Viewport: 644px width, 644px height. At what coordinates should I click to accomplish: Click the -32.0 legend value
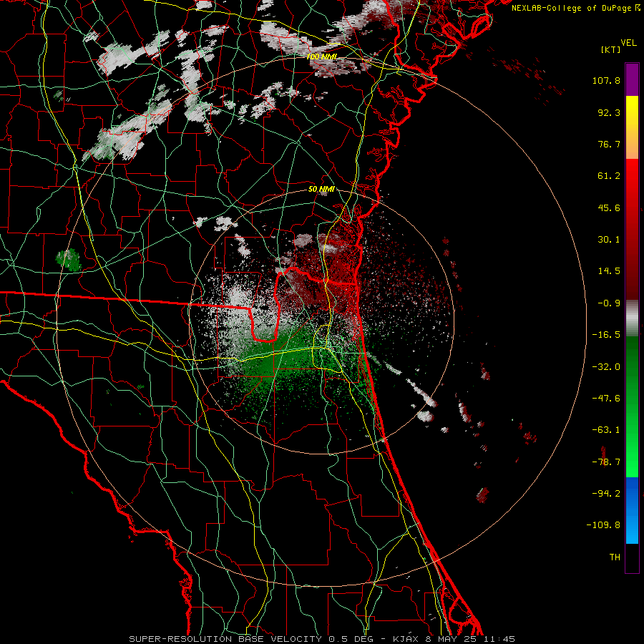606,367
